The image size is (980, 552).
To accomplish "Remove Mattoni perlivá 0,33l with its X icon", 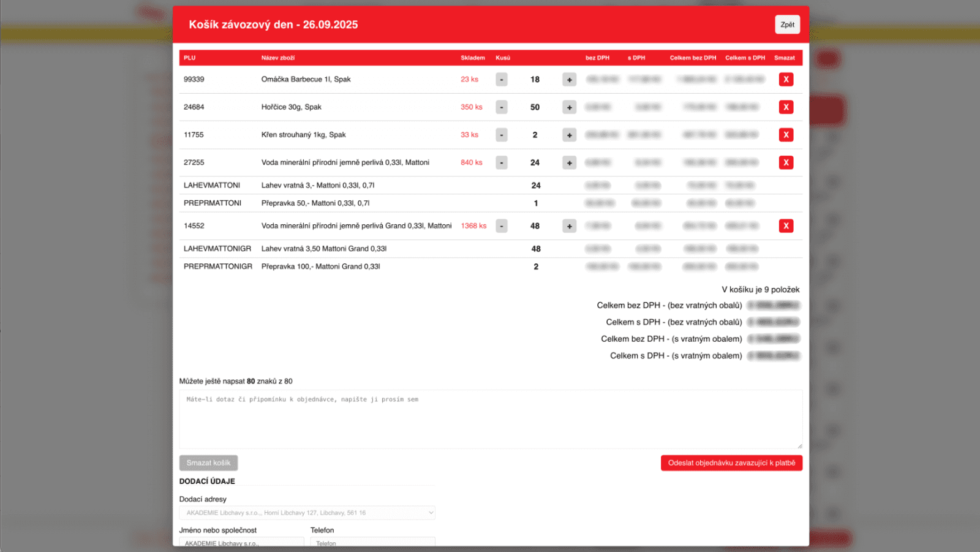I will pos(786,162).
